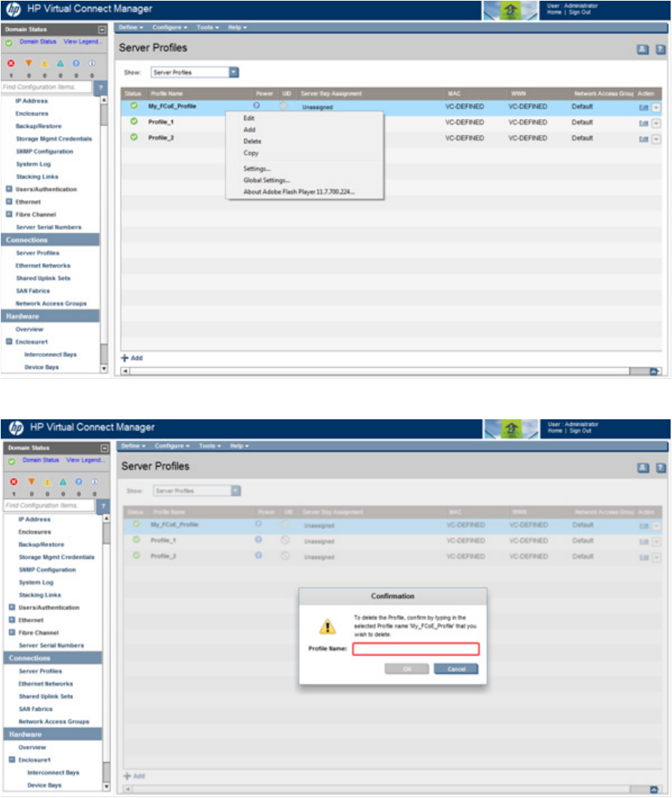Click the orange major status icon, upper screenshot
The width and height of the screenshot is (672, 798).
(x=29, y=63)
